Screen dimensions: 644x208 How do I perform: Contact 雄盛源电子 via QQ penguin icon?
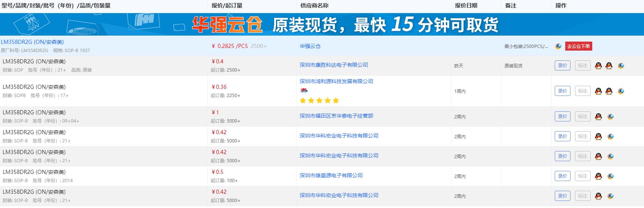[598, 176]
